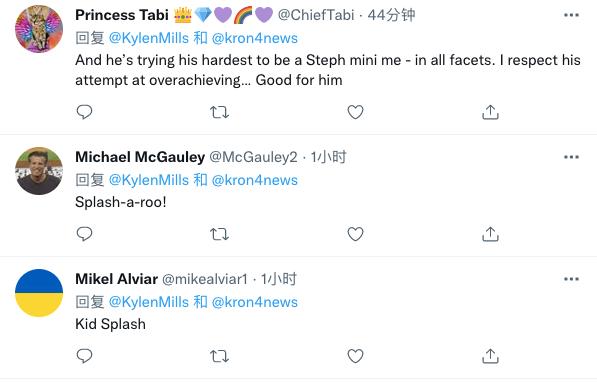Screen dimensions: 597x382
Task: Share Princess Tabi's tweet
Action: tap(490, 112)
